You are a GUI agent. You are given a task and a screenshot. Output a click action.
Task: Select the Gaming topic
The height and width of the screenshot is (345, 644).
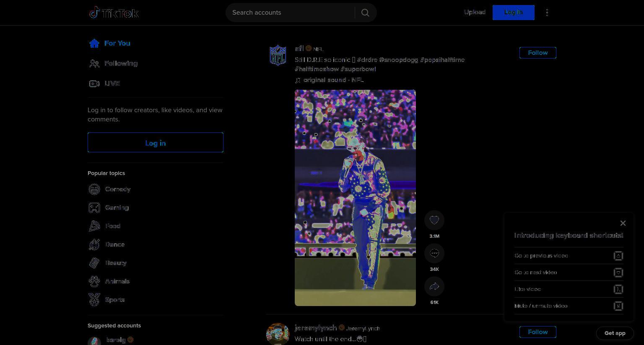point(117,208)
